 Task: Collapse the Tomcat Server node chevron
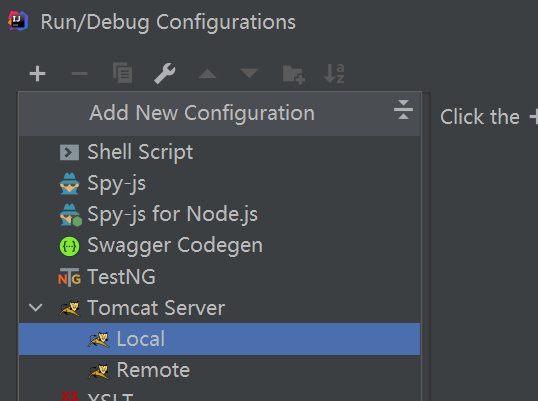pyautogui.click(x=36, y=307)
